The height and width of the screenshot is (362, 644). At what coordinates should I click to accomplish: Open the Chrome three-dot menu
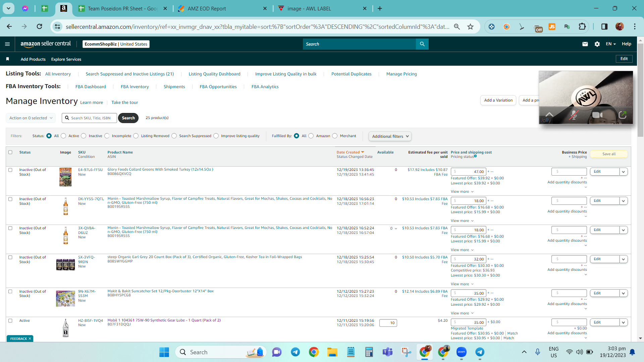pyautogui.click(x=635, y=26)
